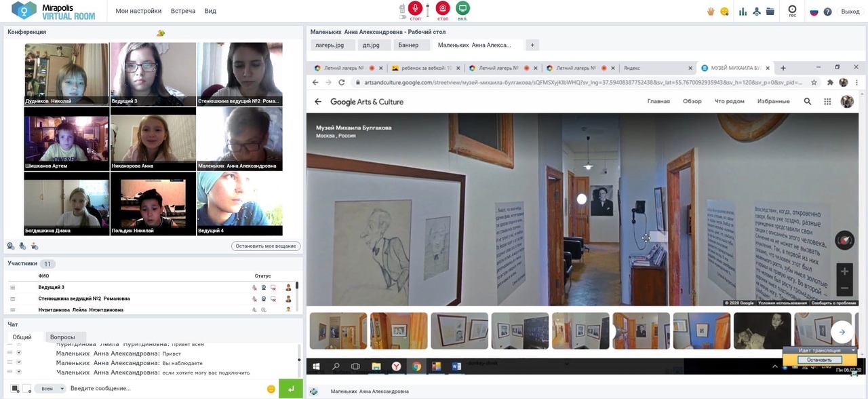Open the 'Избранные' link in Google Arts
This screenshot has height=399, width=868.
pos(773,102)
